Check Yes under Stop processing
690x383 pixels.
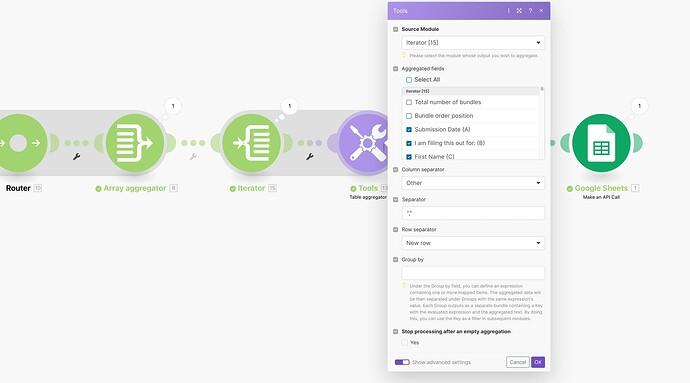tap(404, 342)
